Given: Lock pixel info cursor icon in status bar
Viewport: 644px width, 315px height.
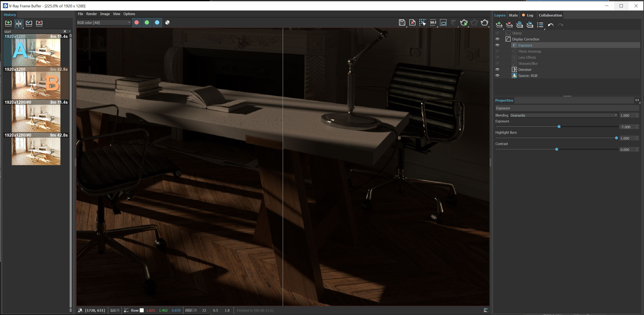Looking at the screenshot, I should tap(81, 310).
